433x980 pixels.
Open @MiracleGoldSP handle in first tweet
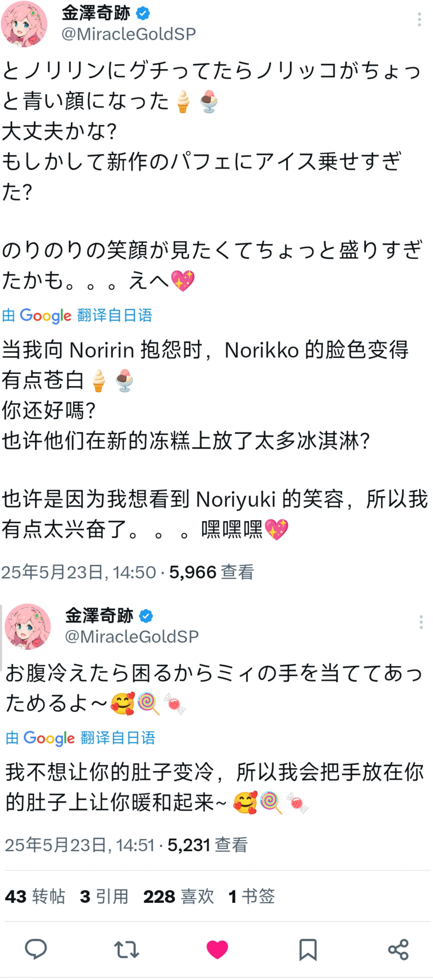[129, 34]
